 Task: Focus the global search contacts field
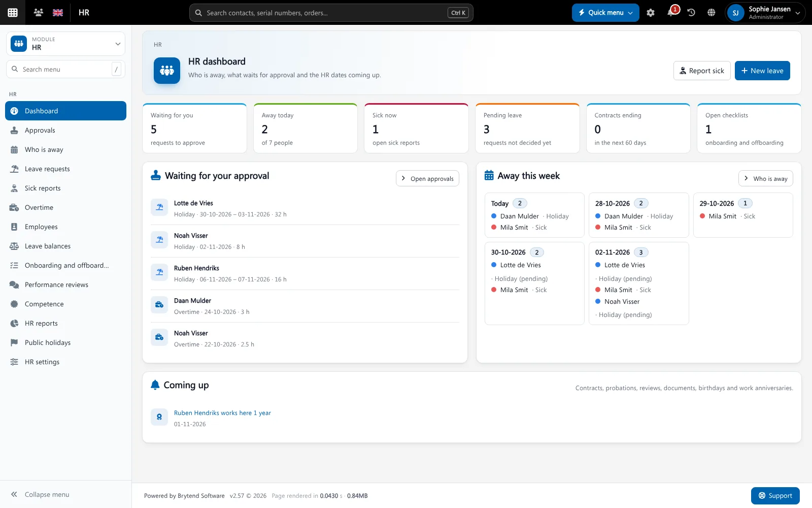pyautogui.click(x=331, y=13)
